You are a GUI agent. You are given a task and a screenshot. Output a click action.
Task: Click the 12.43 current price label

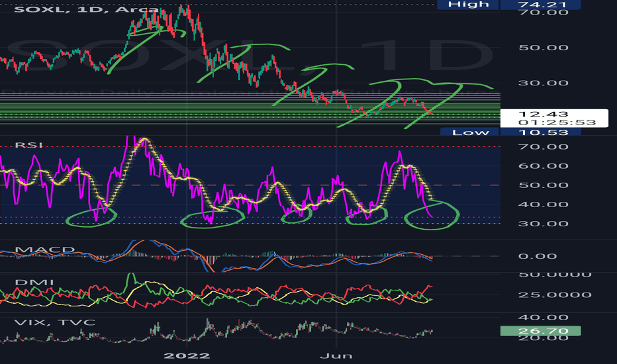[x=543, y=114]
